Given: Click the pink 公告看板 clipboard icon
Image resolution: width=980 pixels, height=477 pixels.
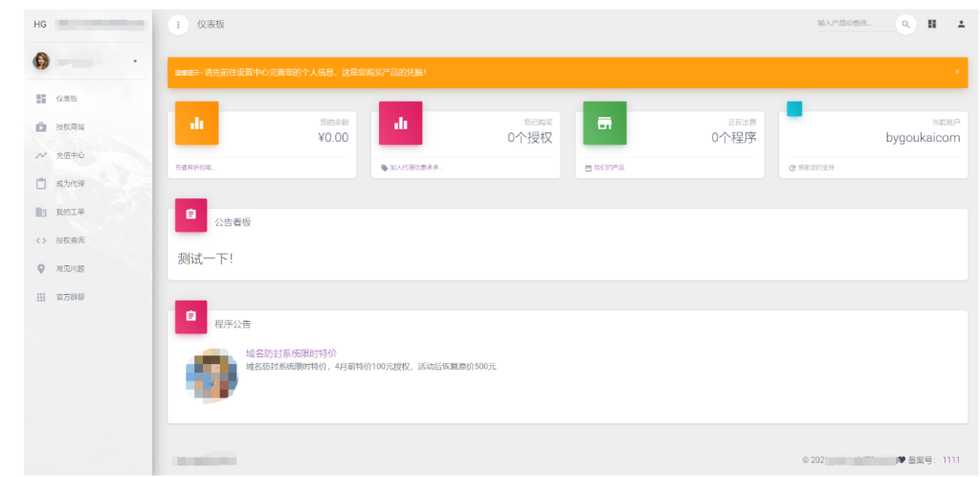Looking at the screenshot, I should coord(190,215).
